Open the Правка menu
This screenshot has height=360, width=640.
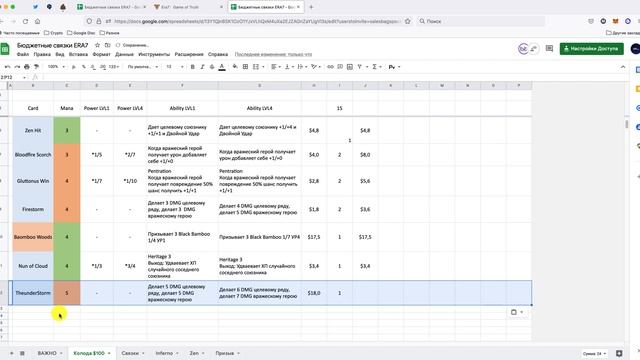click(x=42, y=54)
